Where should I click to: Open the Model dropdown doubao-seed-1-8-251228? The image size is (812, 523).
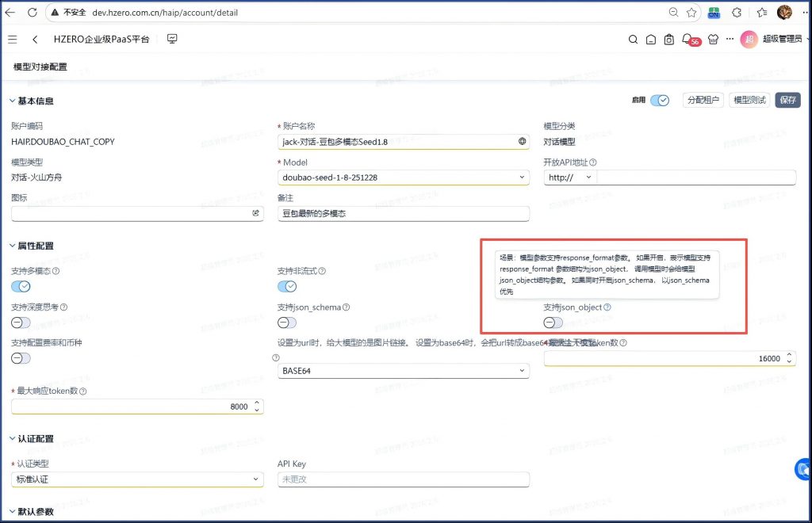[x=404, y=178]
